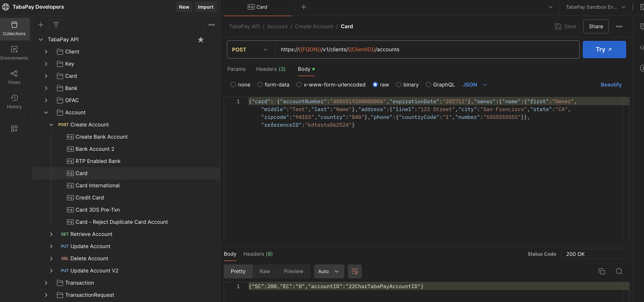The image size is (644, 302).
Task: Open the Environments sidebar panel
Action: (14, 53)
